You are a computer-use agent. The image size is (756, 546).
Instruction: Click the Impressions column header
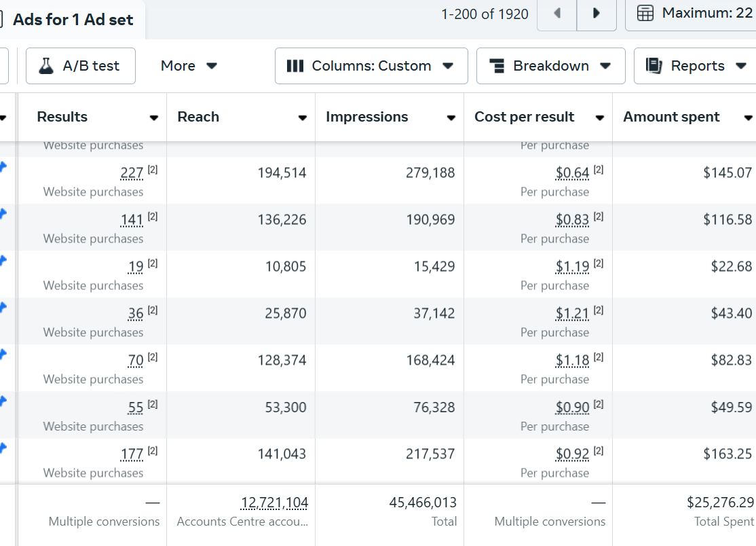pyautogui.click(x=366, y=117)
